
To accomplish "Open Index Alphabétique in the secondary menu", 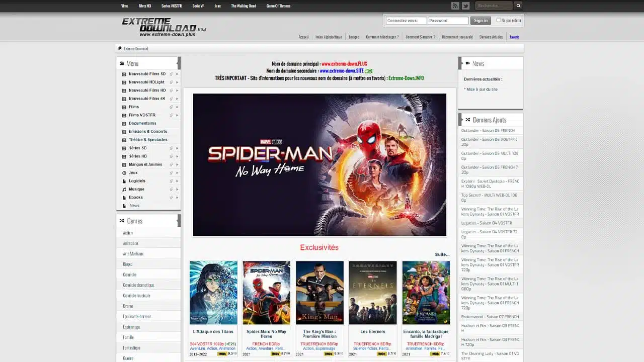I will [329, 37].
